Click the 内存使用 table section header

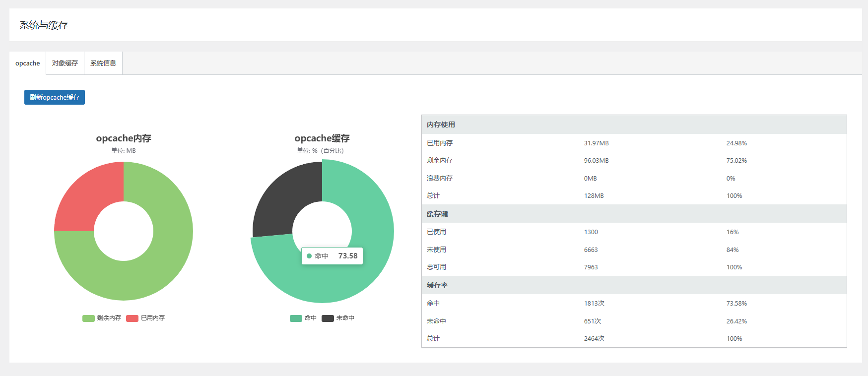click(x=634, y=125)
